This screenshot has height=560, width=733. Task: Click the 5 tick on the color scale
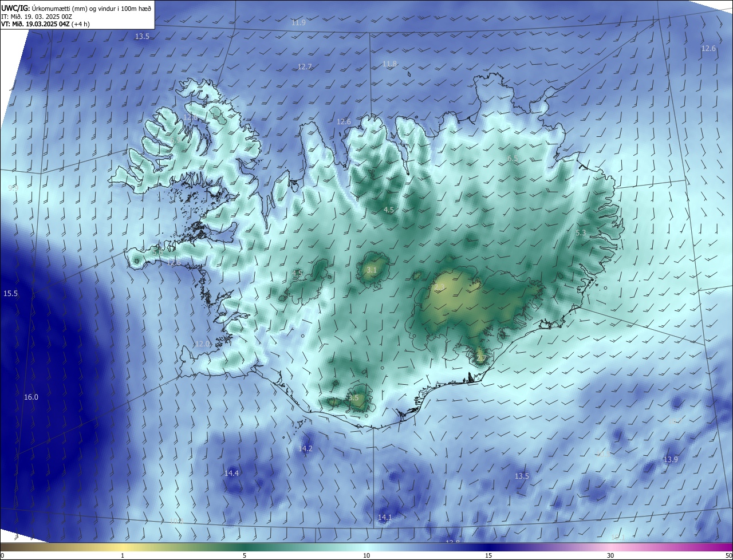245,555
